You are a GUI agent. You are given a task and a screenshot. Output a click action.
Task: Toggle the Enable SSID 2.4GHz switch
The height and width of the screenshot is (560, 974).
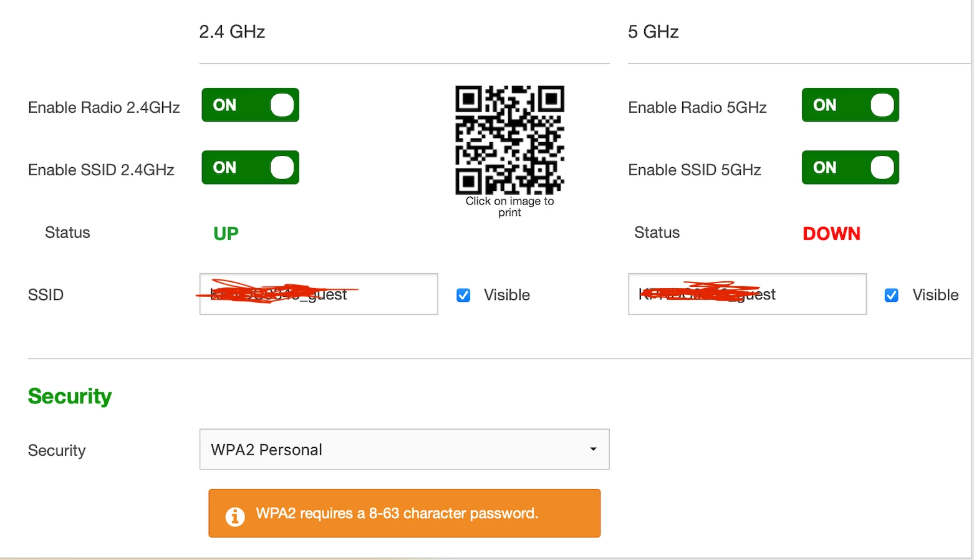pos(250,167)
